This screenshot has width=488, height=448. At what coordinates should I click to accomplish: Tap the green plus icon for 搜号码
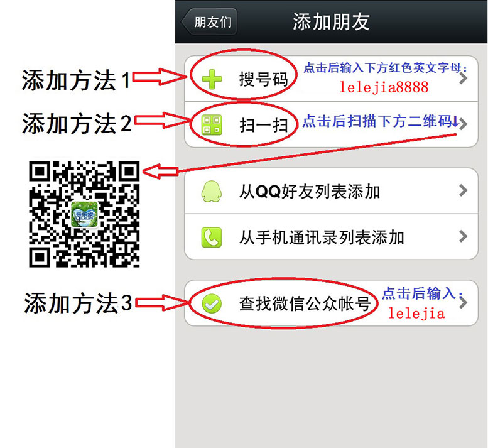click(x=212, y=79)
